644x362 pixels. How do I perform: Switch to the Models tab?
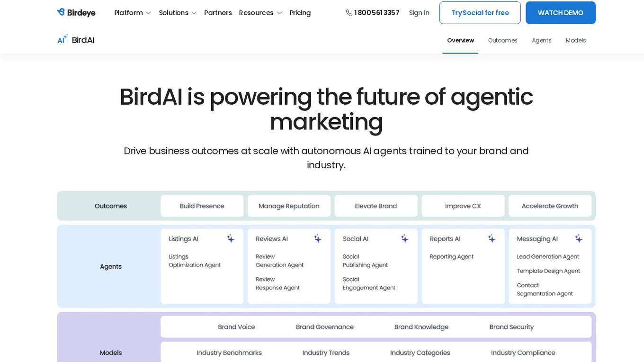pos(575,40)
